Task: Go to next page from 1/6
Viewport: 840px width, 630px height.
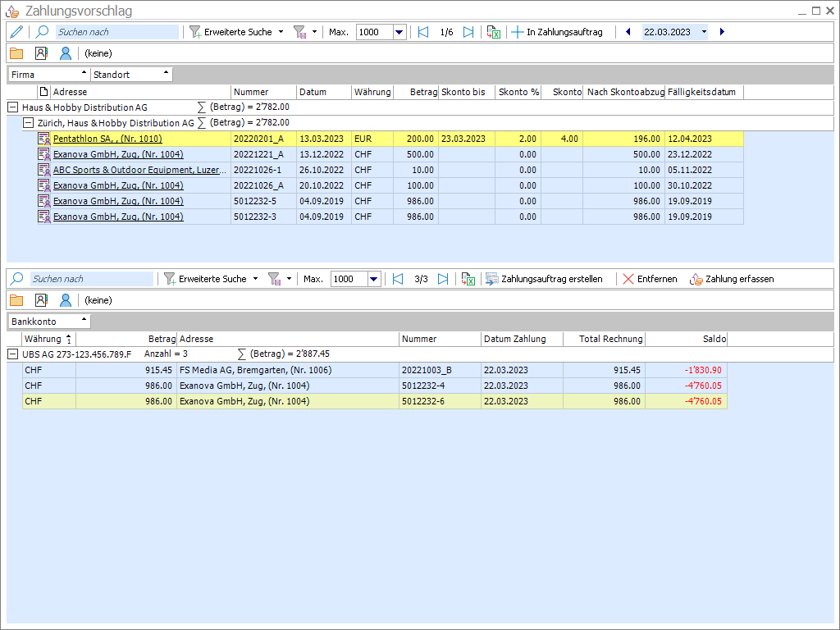Action: (468, 32)
